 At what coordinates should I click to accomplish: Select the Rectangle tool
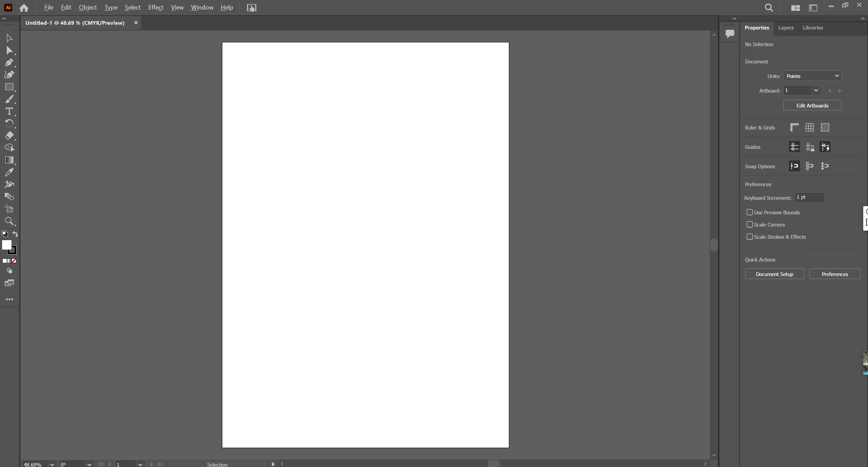click(10, 87)
